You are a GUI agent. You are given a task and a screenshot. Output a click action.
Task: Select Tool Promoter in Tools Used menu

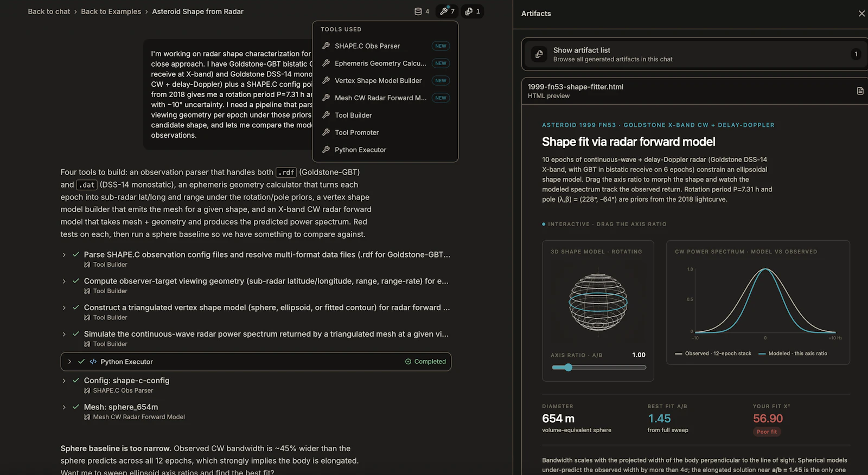(x=385, y=133)
